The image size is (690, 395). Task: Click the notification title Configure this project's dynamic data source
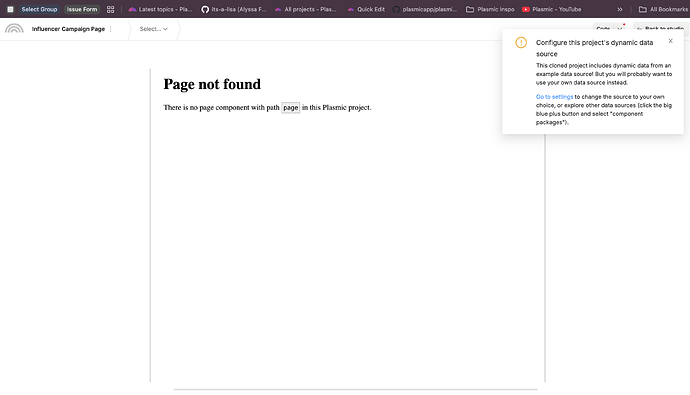coord(594,48)
